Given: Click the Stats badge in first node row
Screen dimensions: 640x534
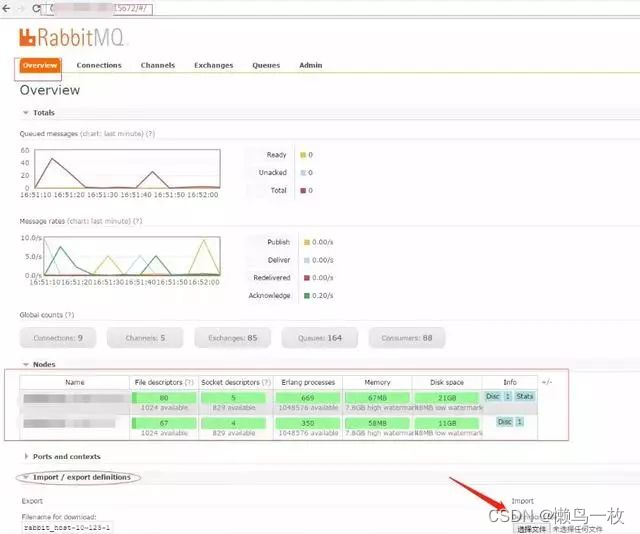Looking at the screenshot, I should [x=524, y=396].
